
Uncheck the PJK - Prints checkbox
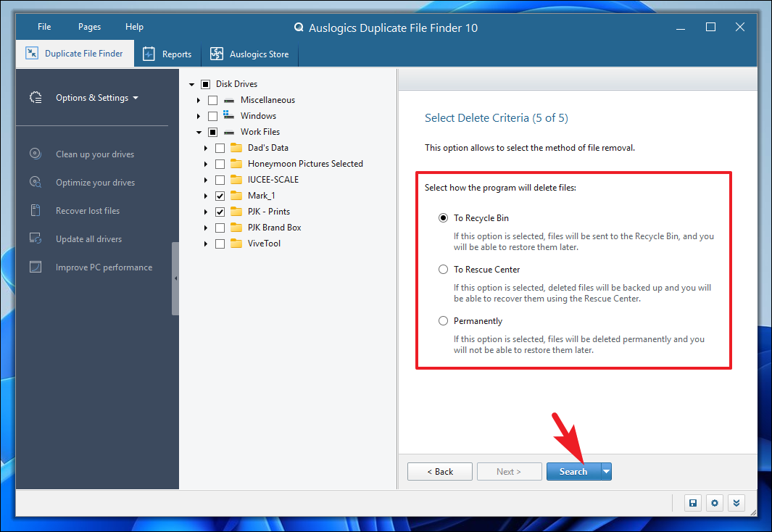click(x=220, y=212)
